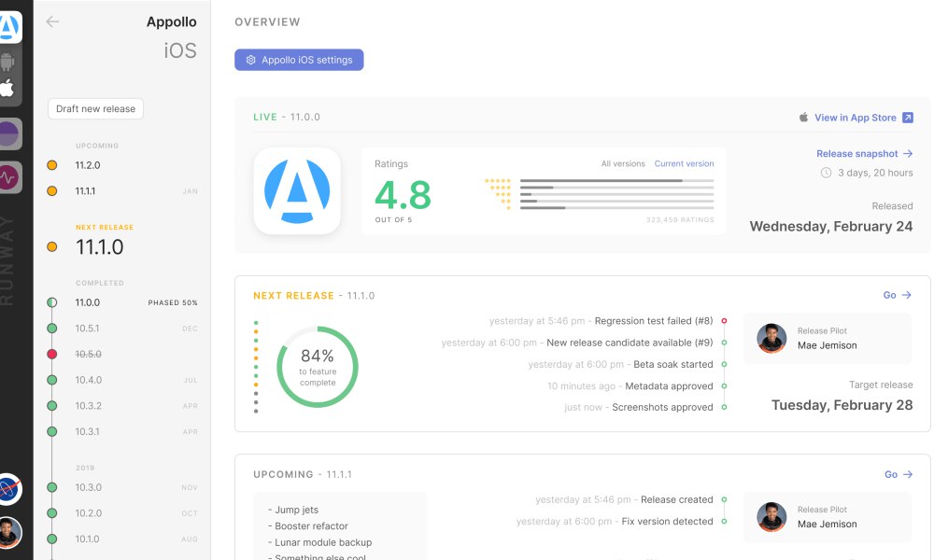934x560 pixels.
Task: Click the back arrow beside Appollo
Action: click(x=52, y=22)
